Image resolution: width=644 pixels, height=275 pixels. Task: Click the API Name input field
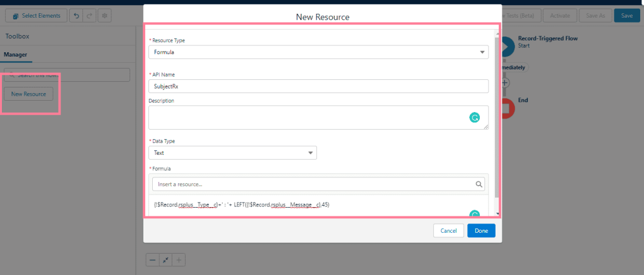pos(318,86)
